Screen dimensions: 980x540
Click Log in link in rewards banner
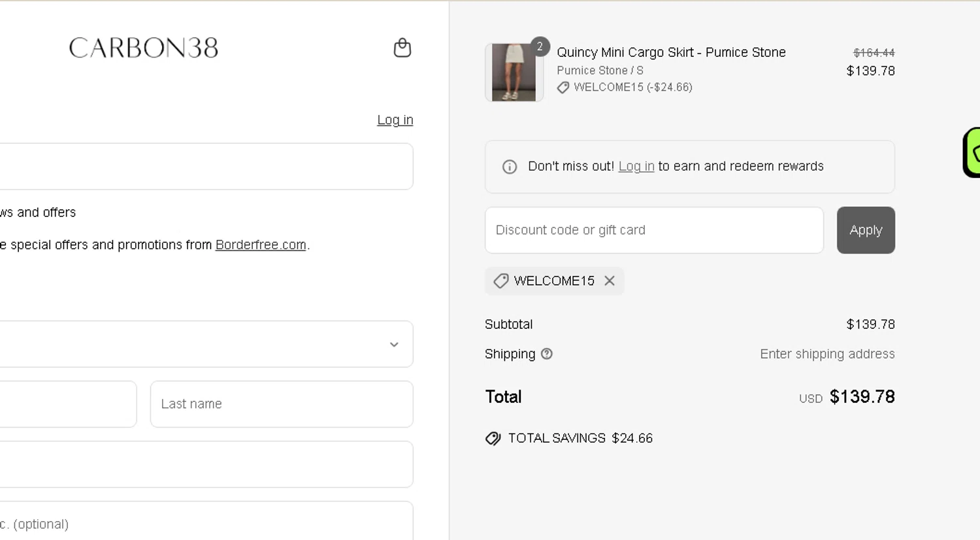pyautogui.click(x=636, y=166)
